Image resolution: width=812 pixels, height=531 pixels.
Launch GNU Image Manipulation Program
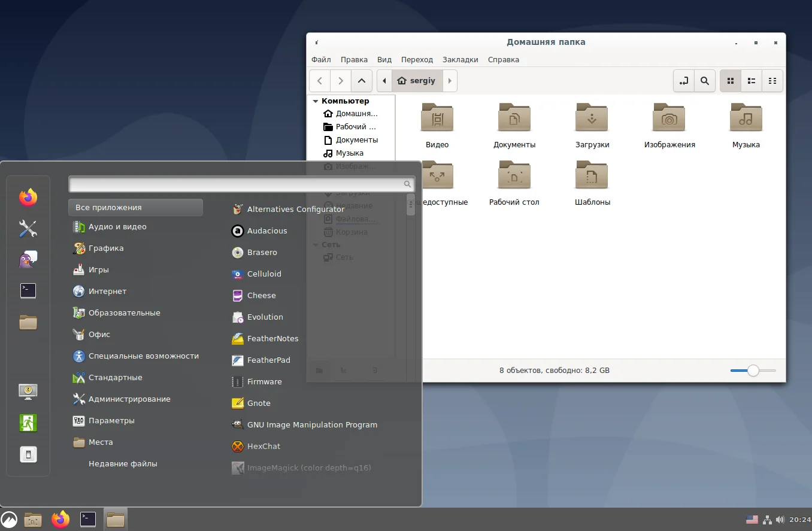(x=311, y=425)
